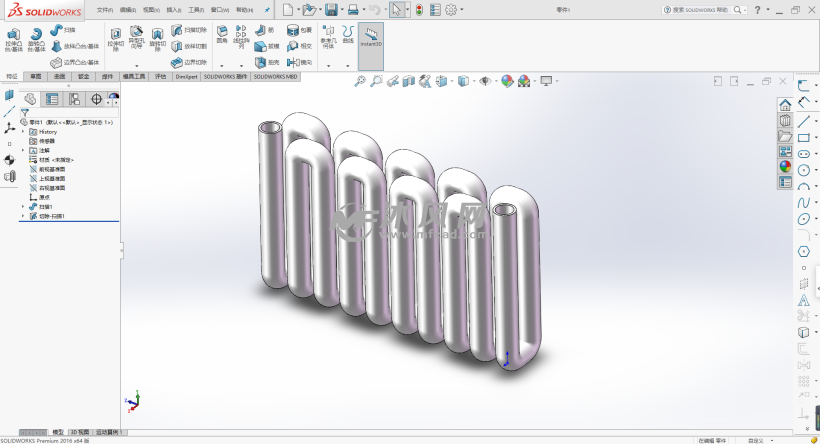820x444 pixels.
Task: Click the 边界凸台/基体 button
Action: point(75,62)
